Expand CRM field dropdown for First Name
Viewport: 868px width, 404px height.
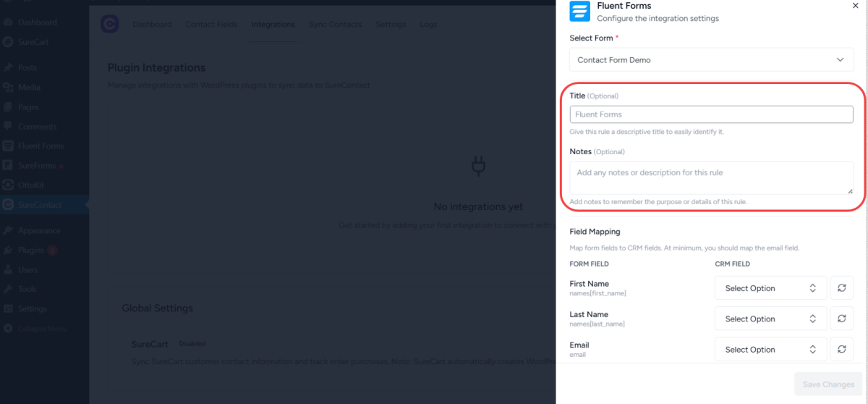pyautogui.click(x=770, y=288)
